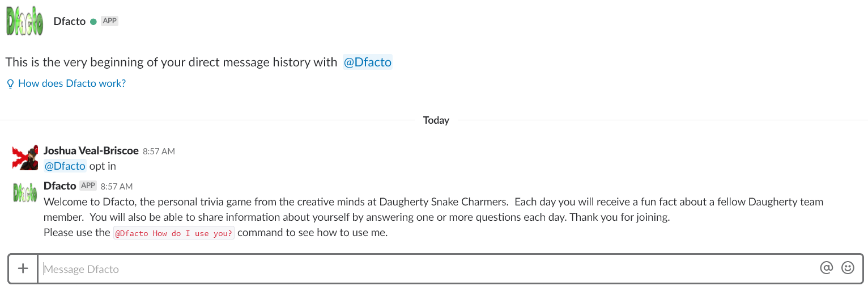This screenshot has width=868, height=290.
Task: Open the How does Dfacto work? link
Action: [x=72, y=83]
